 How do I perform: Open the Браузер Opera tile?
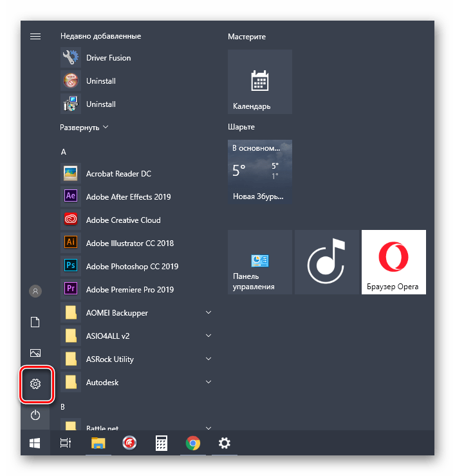click(394, 262)
